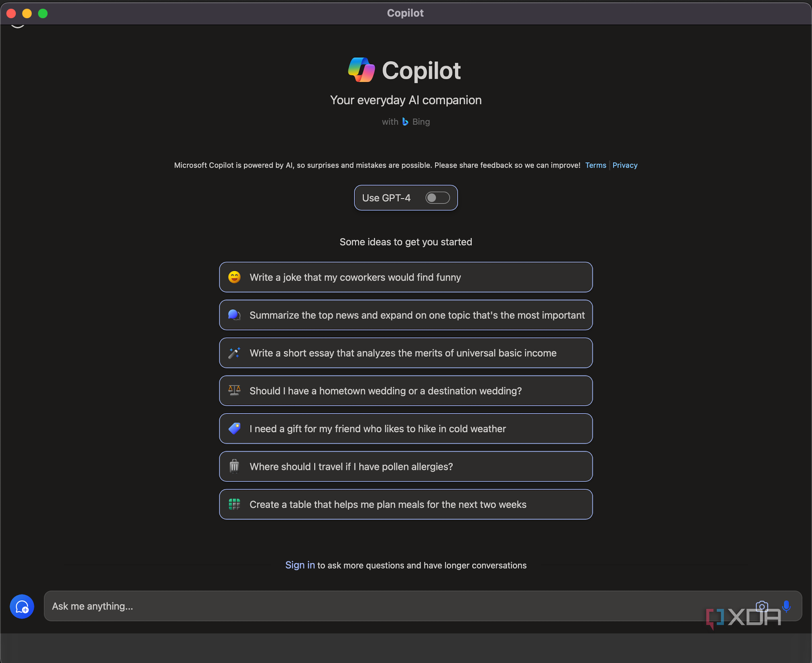Click price tag icon on gift suggestion
812x663 pixels.
pyautogui.click(x=234, y=429)
